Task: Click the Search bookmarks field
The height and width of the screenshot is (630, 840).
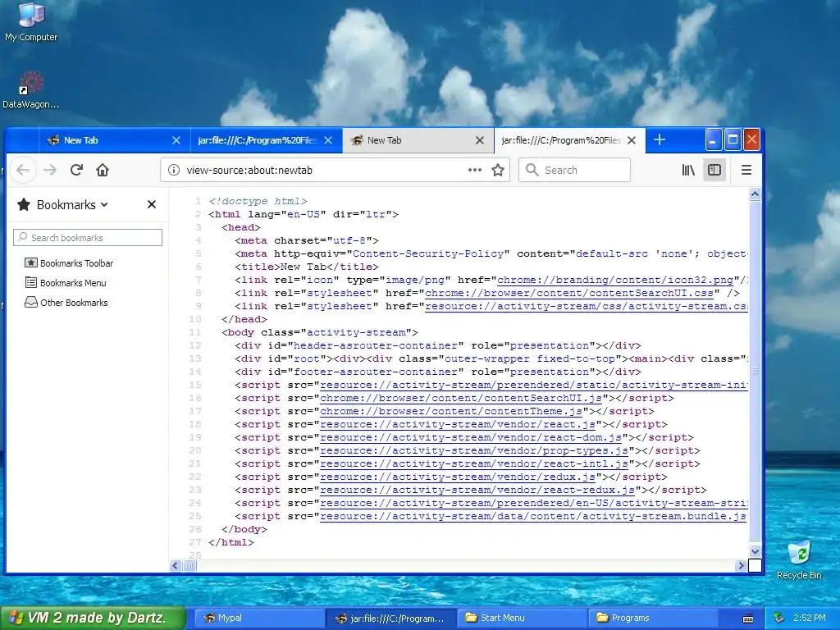Action: point(87,237)
